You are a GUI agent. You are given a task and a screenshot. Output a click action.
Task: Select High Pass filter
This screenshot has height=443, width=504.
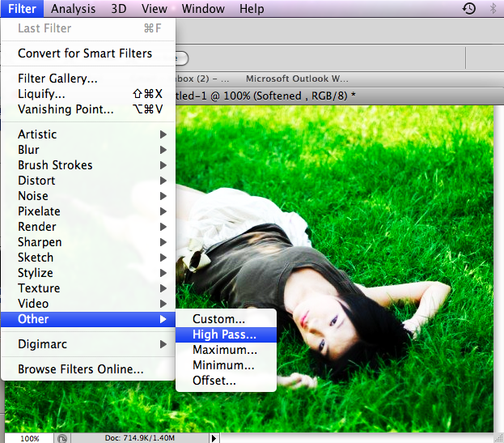226,334
